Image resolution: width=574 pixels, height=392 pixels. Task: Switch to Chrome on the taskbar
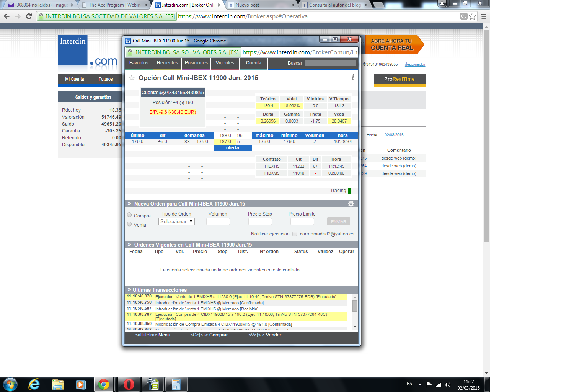point(104,384)
